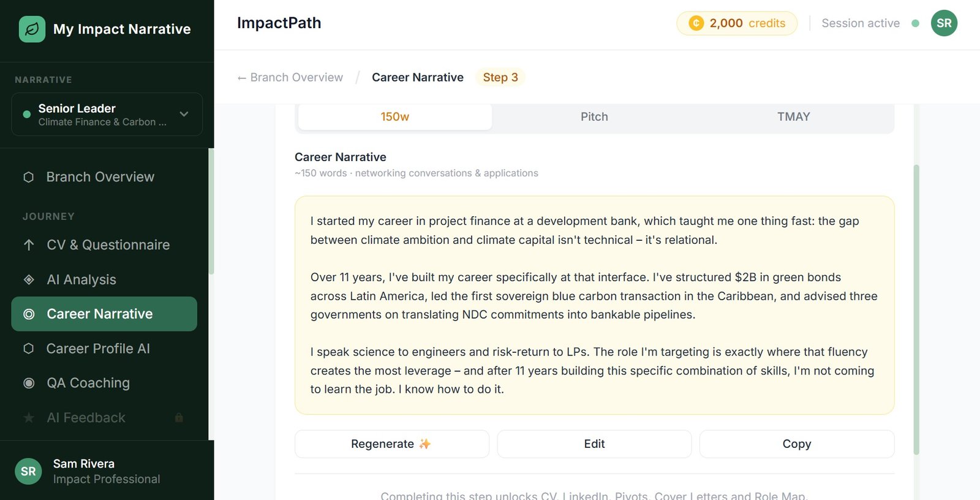Click the gold coin credits icon

pyautogui.click(x=696, y=23)
